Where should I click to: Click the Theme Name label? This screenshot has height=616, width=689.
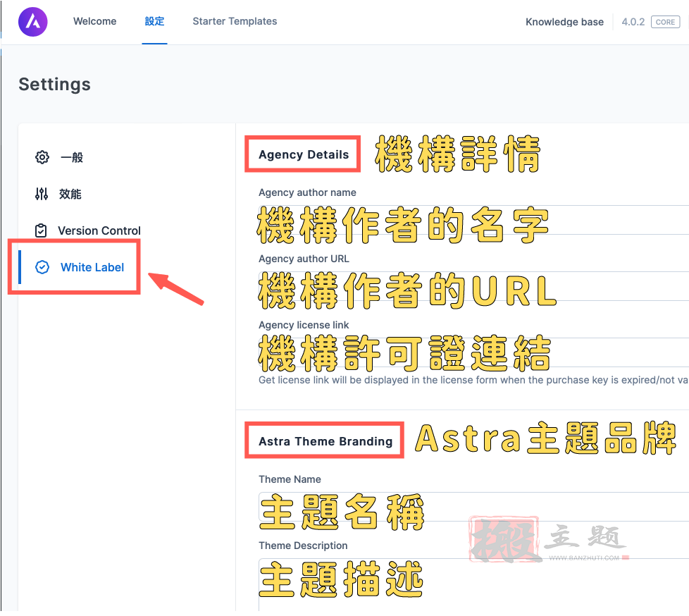coord(290,479)
